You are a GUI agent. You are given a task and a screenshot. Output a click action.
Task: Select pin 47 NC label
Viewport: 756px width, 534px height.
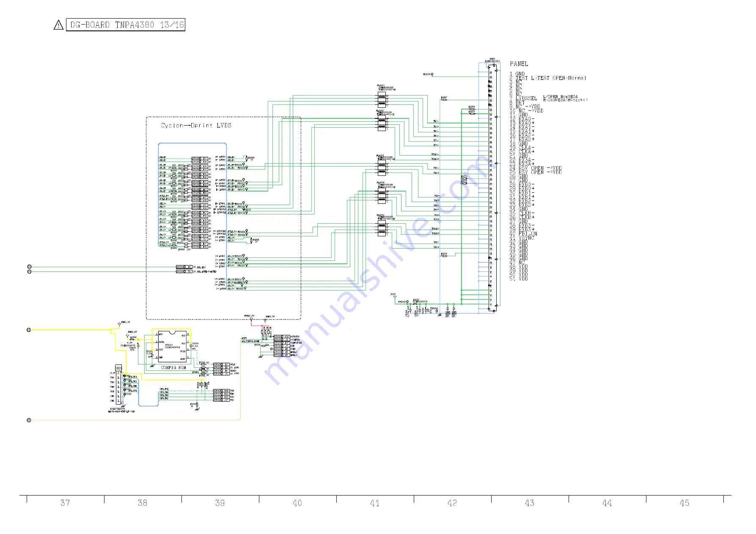[517, 263]
